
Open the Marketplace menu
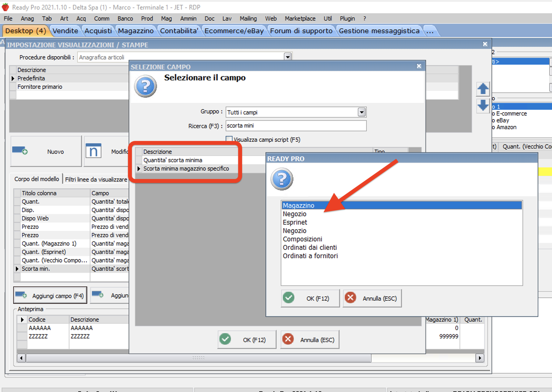[300, 19]
